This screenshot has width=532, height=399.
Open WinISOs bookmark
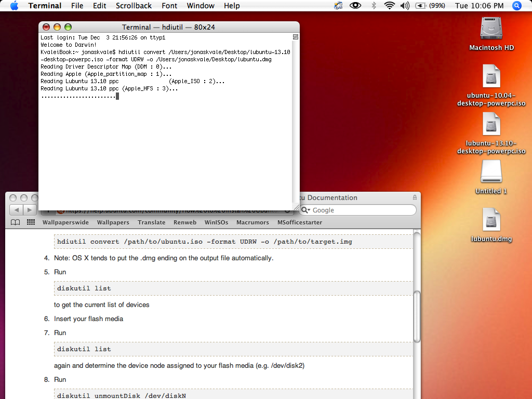pyautogui.click(x=216, y=222)
